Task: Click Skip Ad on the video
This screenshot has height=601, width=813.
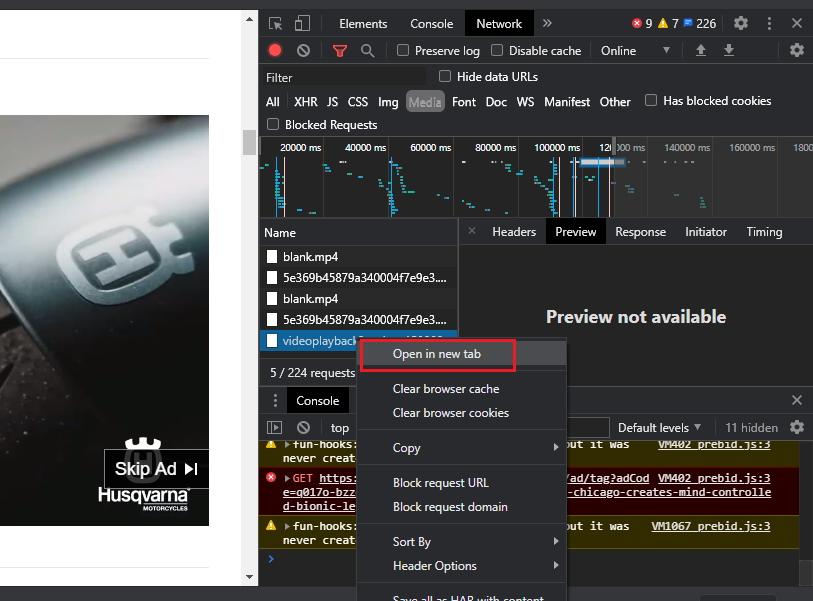Action: (x=156, y=469)
